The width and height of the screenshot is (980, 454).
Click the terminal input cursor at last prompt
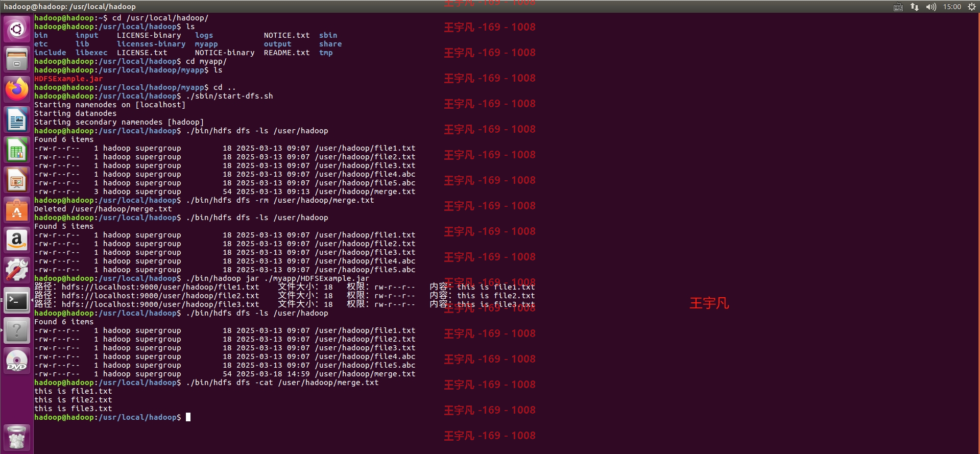(188, 417)
